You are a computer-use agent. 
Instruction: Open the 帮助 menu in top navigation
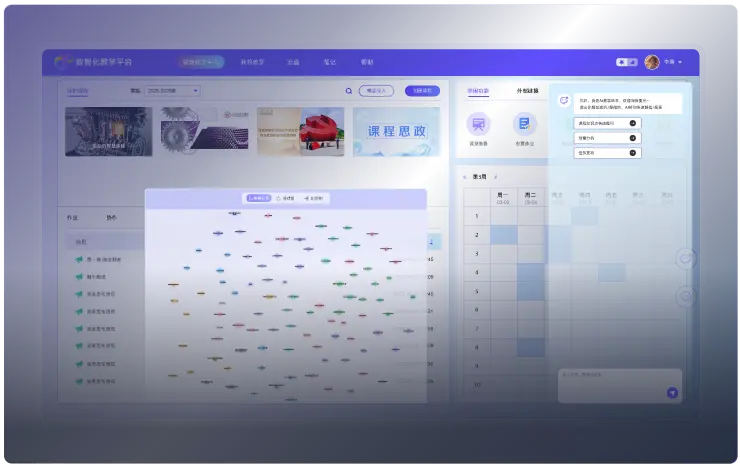coord(367,62)
